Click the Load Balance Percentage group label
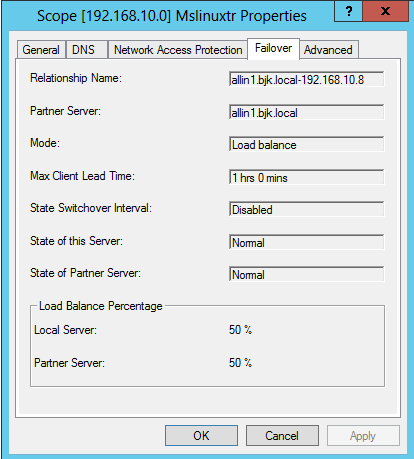Screen dimensions: 414x459 click(x=101, y=306)
